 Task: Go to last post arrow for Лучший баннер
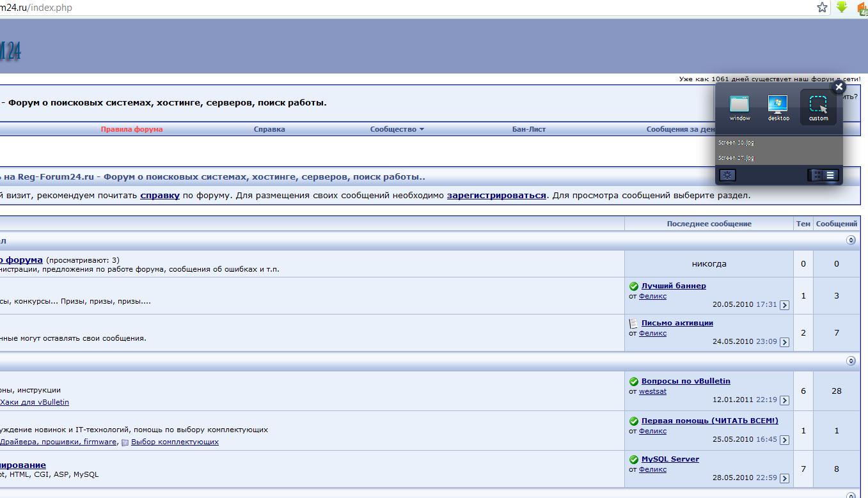(x=785, y=306)
